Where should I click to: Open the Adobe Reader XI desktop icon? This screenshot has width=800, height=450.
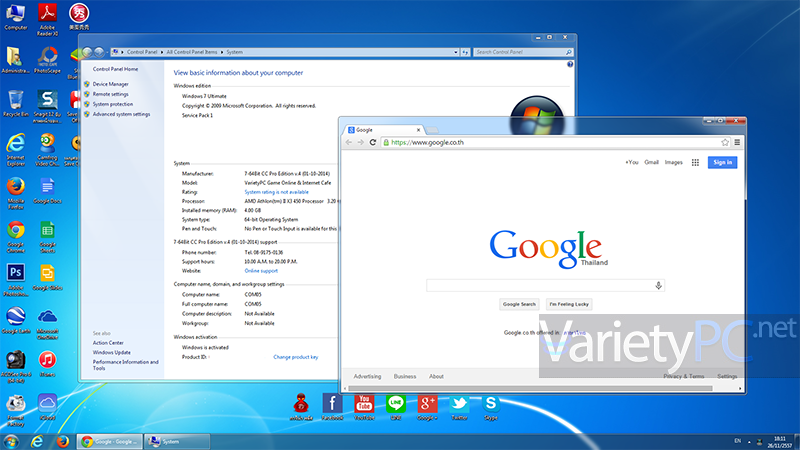click(x=46, y=14)
